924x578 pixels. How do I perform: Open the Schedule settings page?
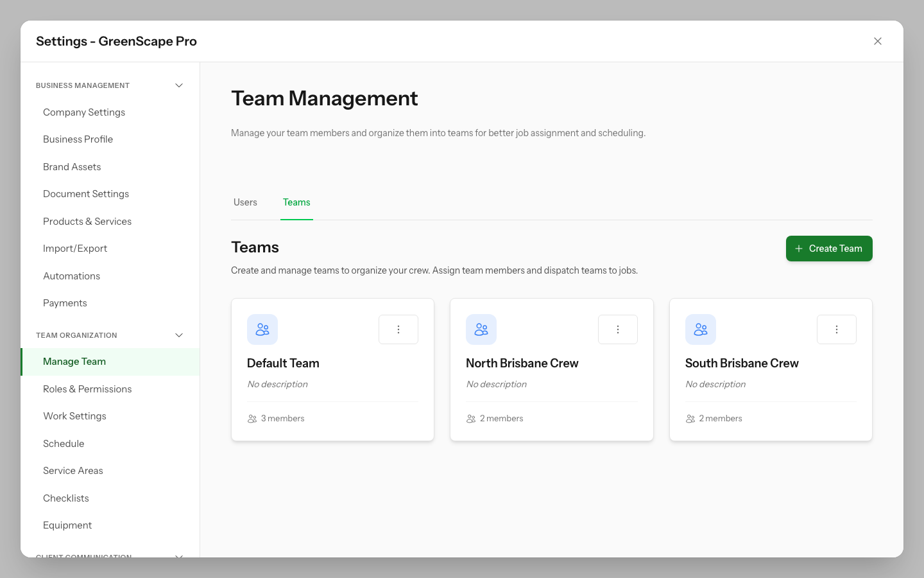click(64, 443)
